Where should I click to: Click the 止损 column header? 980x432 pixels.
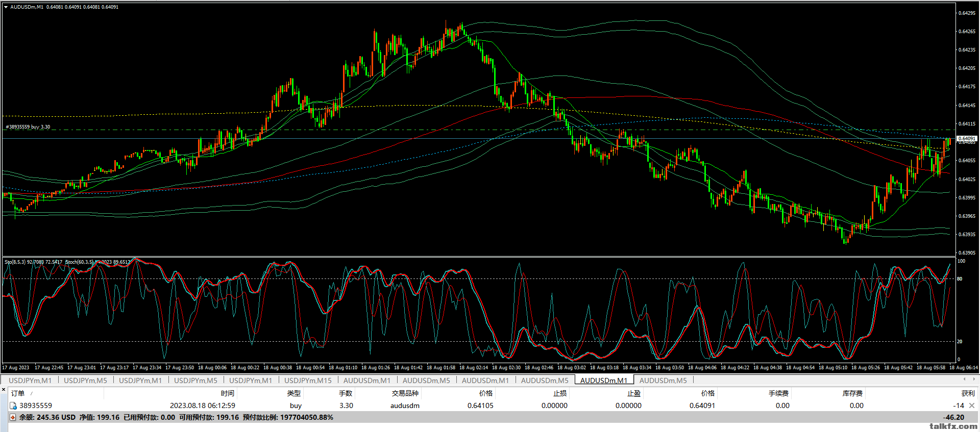click(560, 393)
